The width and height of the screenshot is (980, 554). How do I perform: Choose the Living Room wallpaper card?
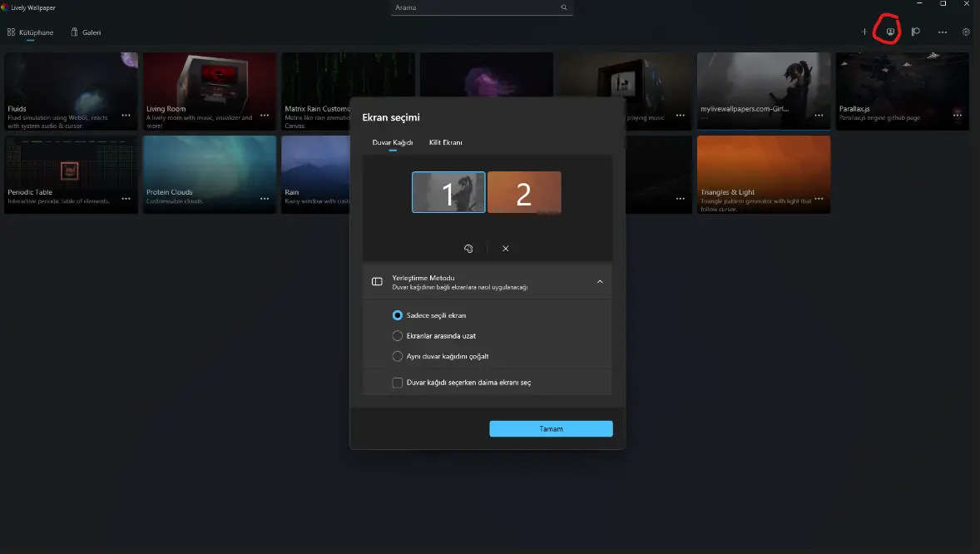(210, 92)
